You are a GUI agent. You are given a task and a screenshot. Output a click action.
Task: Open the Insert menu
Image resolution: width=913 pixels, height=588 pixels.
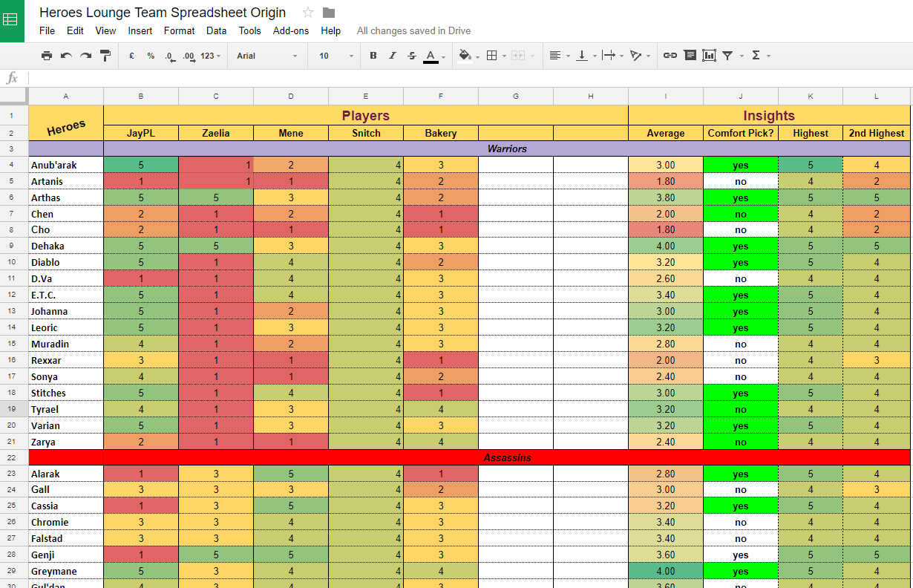pos(140,31)
